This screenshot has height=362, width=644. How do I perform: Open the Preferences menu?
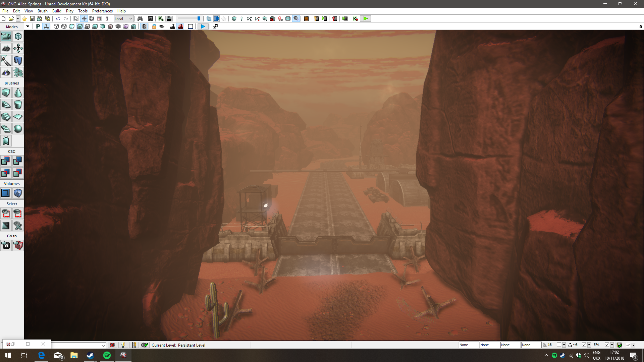click(x=102, y=11)
